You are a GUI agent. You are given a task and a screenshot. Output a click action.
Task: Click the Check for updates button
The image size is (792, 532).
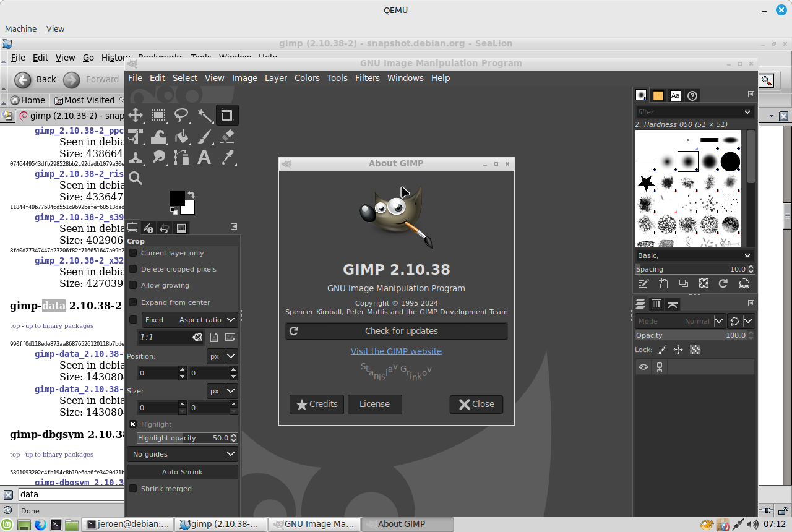pyautogui.click(x=396, y=331)
